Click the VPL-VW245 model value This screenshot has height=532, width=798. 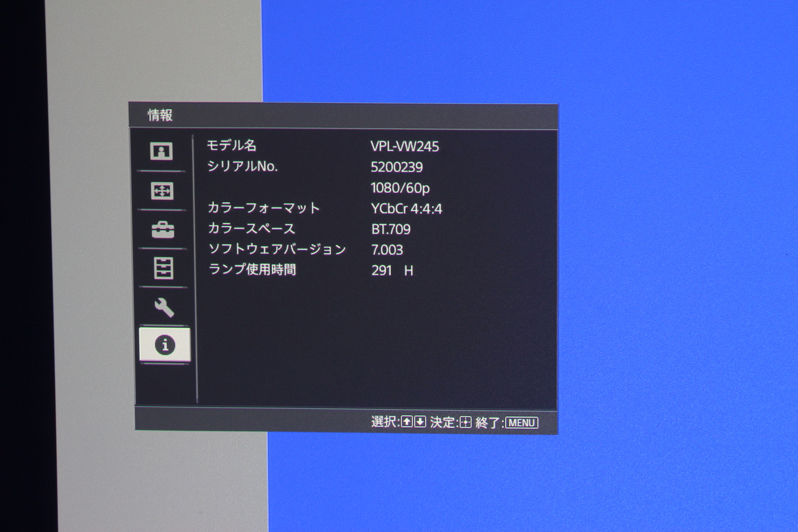[405, 147]
